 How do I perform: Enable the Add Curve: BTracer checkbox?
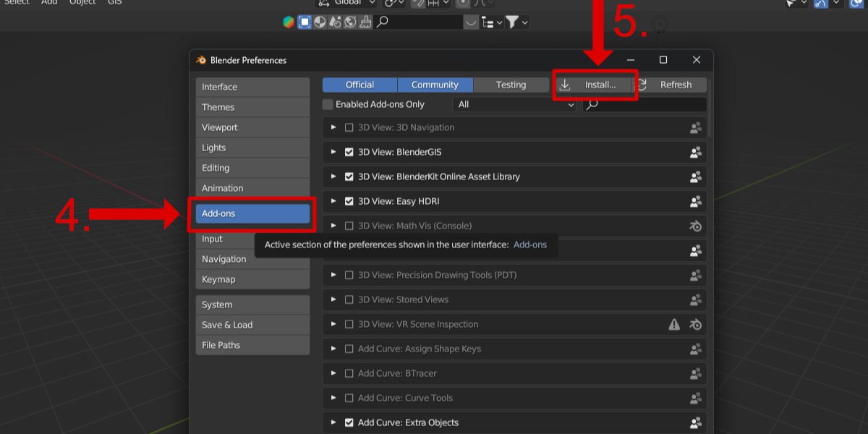[x=349, y=373]
